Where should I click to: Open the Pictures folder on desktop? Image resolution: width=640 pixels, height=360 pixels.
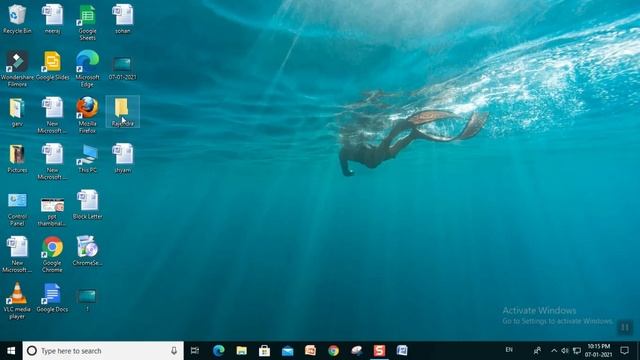click(x=17, y=158)
